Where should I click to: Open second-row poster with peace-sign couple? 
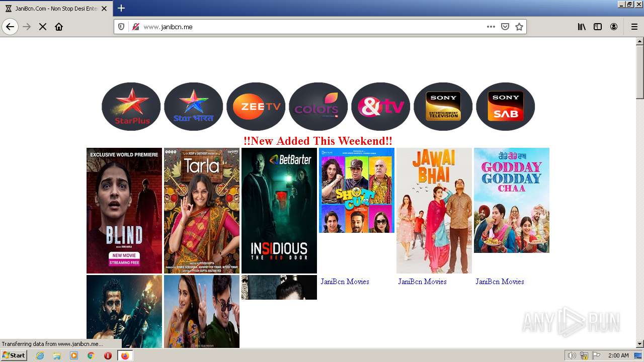(202, 311)
